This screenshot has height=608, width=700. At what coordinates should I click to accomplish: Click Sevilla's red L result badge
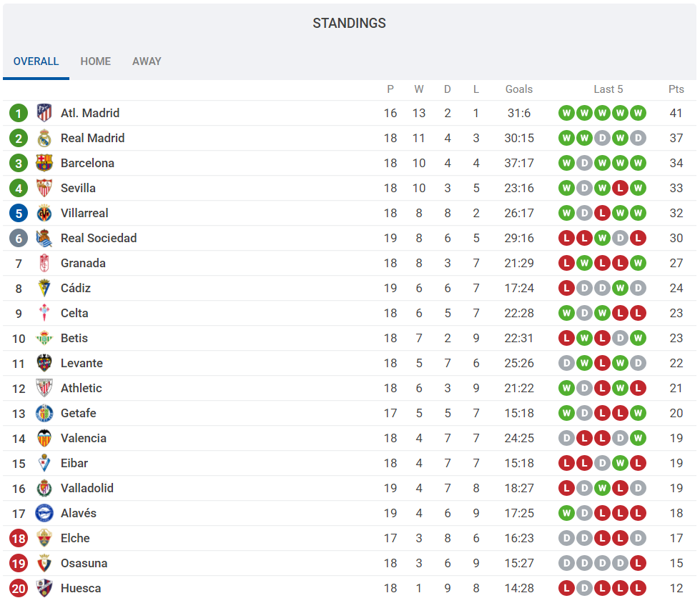(x=620, y=188)
